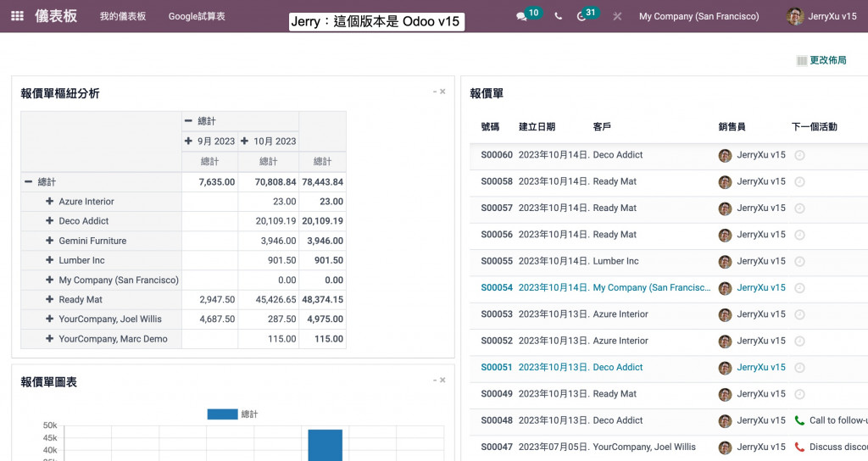Collapse the 總計 column header in pivot
The image size is (868, 461).
pos(188,120)
